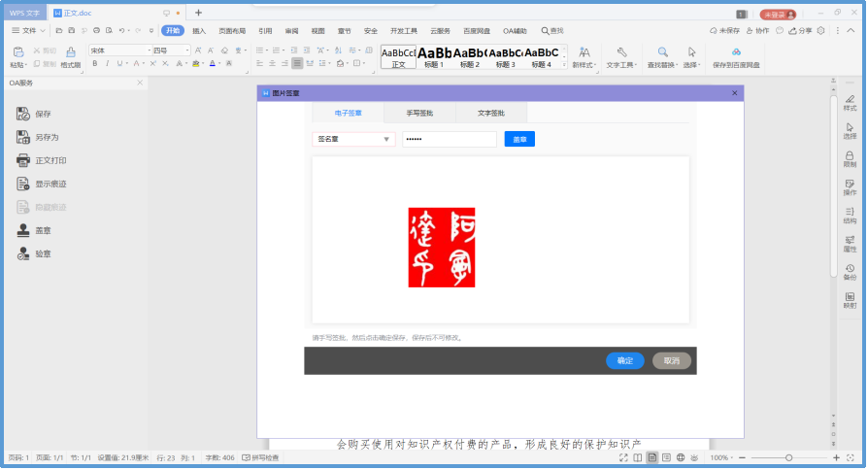Open the 页面布局 ribbon tab
The width and height of the screenshot is (868, 470).
pyautogui.click(x=232, y=31)
